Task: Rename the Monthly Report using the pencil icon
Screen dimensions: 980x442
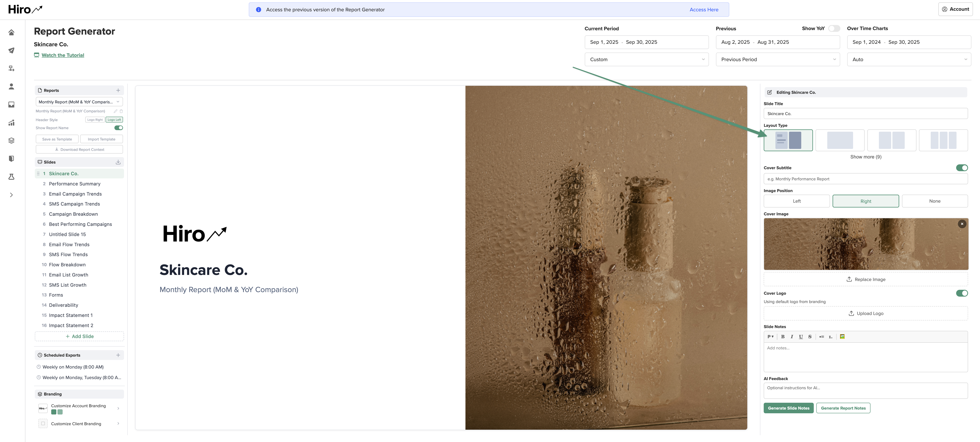Action: point(115,111)
